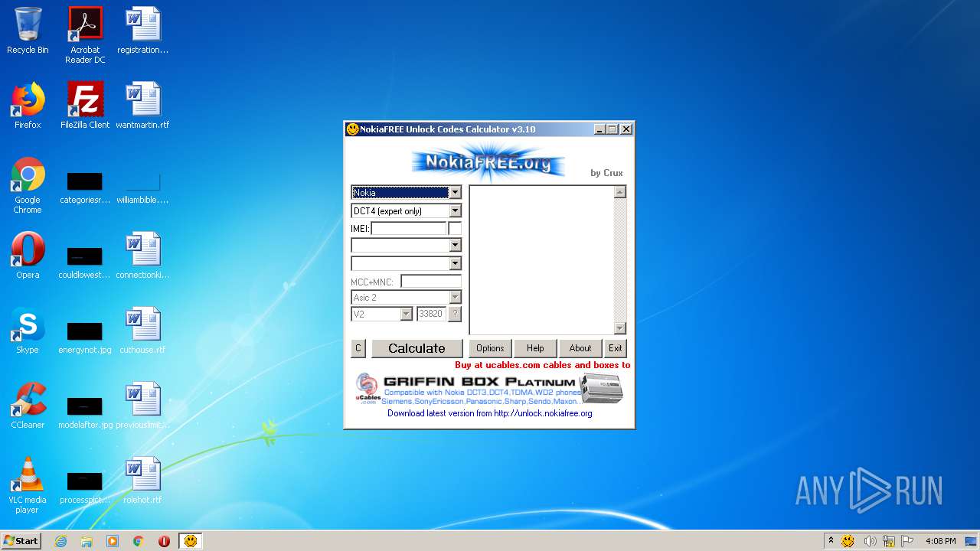Open the About button
Screen dimensions: 980x551
click(x=580, y=348)
